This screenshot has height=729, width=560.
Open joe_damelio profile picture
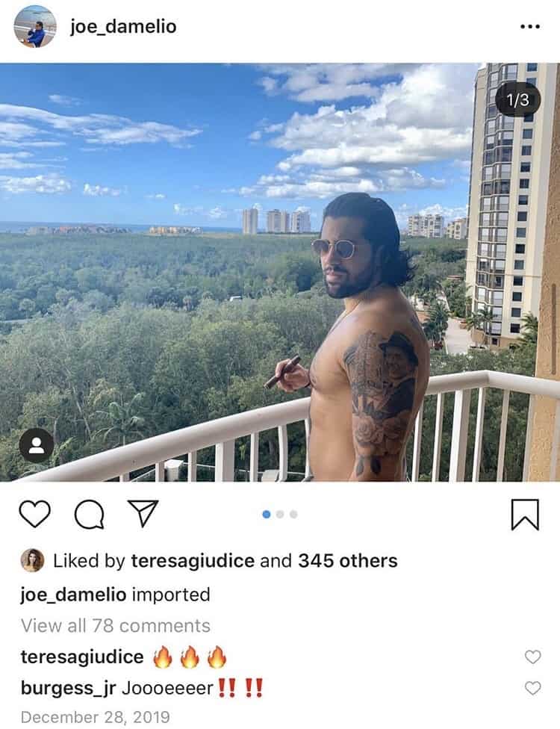35,26
